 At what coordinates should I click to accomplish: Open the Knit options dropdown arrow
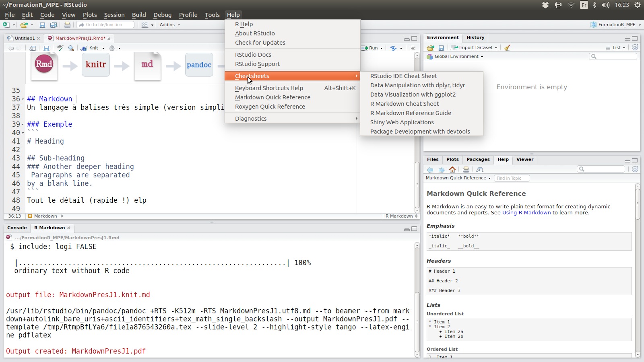(103, 48)
